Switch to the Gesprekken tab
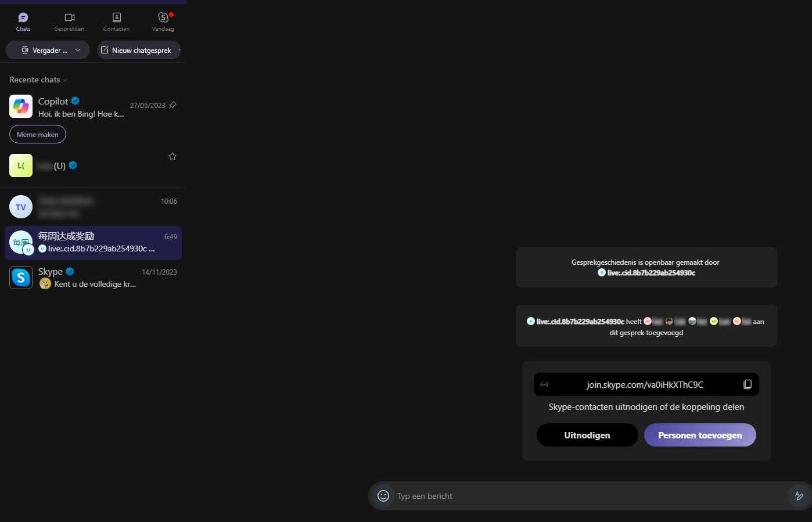The image size is (812, 522). point(69,22)
